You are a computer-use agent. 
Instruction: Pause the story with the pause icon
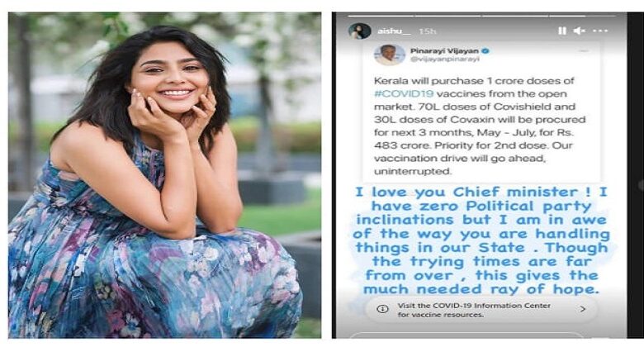(562, 31)
